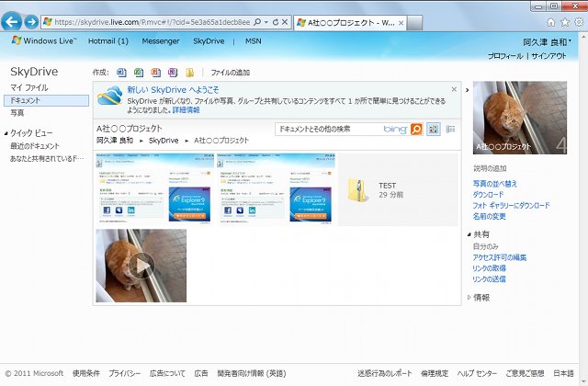Viewport: 588px width, 386px height.
Task: Click リンクの送信 link
Action: (489, 279)
